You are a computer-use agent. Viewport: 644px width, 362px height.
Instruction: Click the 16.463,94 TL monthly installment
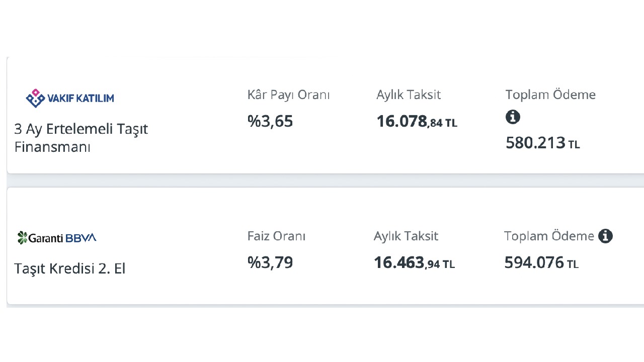pos(415,263)
